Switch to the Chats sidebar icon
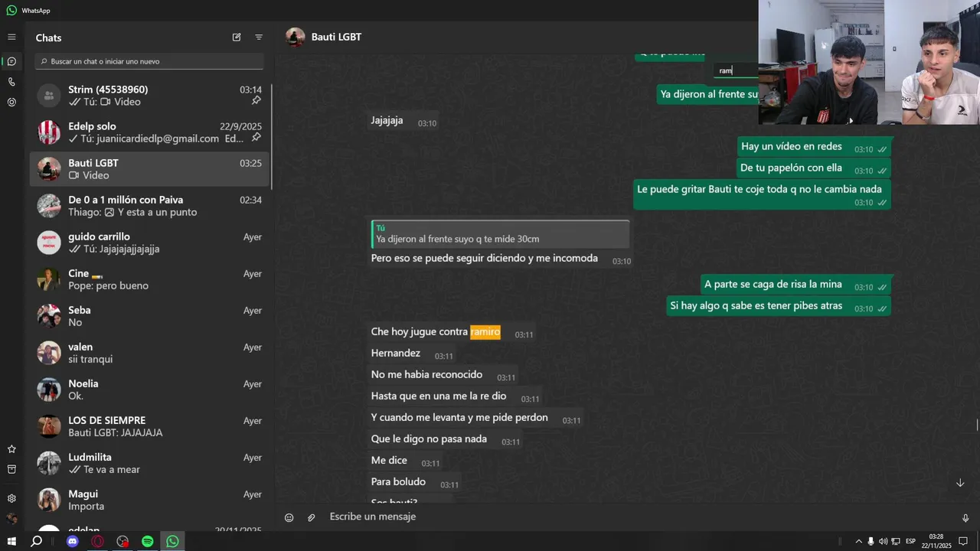 (x=11, y=61)
